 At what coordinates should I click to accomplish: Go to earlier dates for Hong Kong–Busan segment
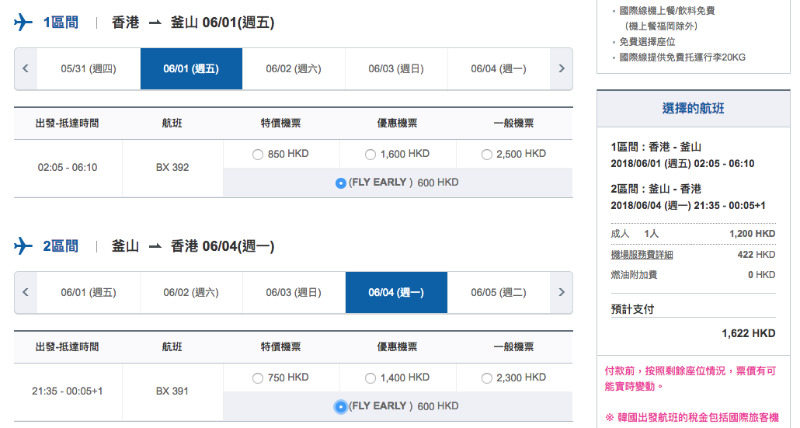pyautogui.click(x=26, y=68)
